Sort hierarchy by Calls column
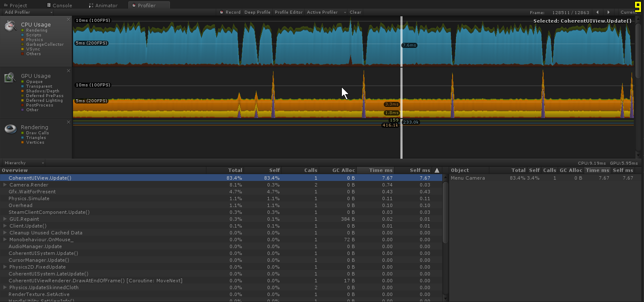The height and width of the screenshot is (302, 644). [300, 170]
